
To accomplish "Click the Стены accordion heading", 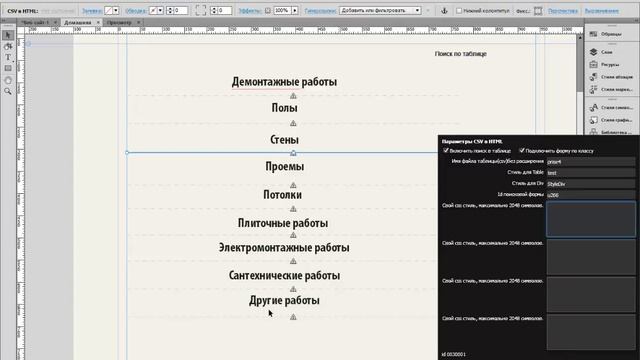I will tap(284, 140).
